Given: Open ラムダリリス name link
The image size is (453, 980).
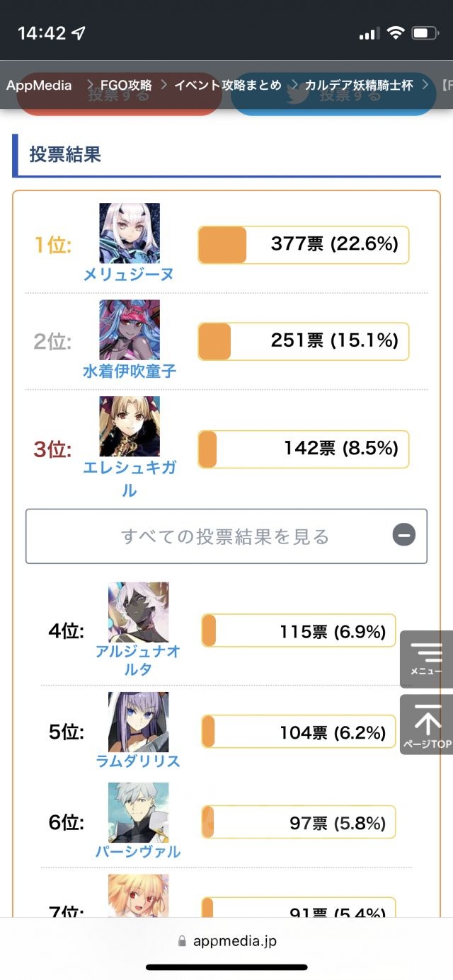Looking at the screenshot, I should [138, 761].
